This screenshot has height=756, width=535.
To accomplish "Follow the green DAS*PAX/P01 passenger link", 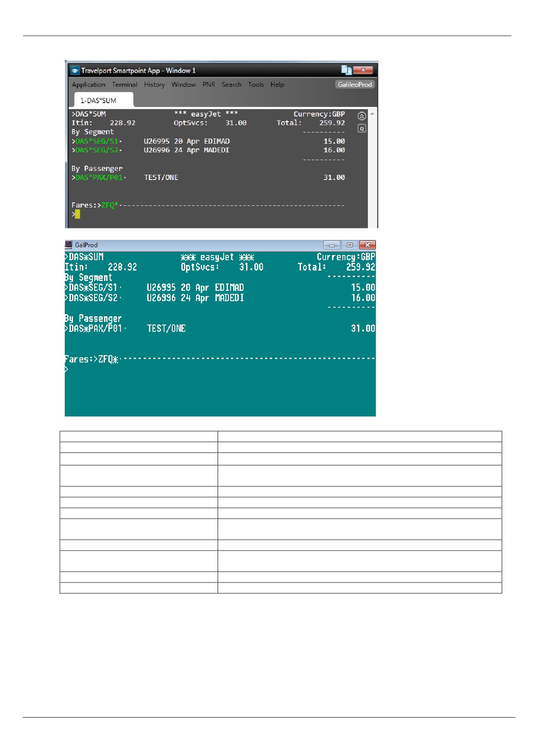I will coord(99,177).
